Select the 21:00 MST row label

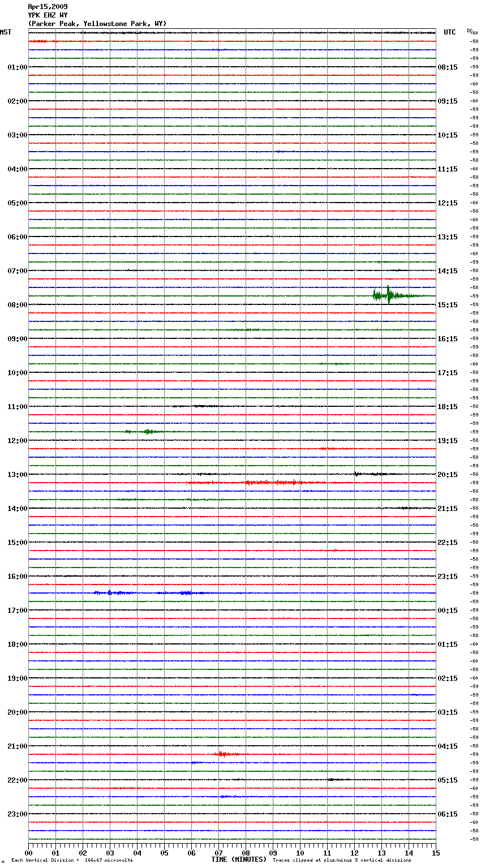point(18,746)
